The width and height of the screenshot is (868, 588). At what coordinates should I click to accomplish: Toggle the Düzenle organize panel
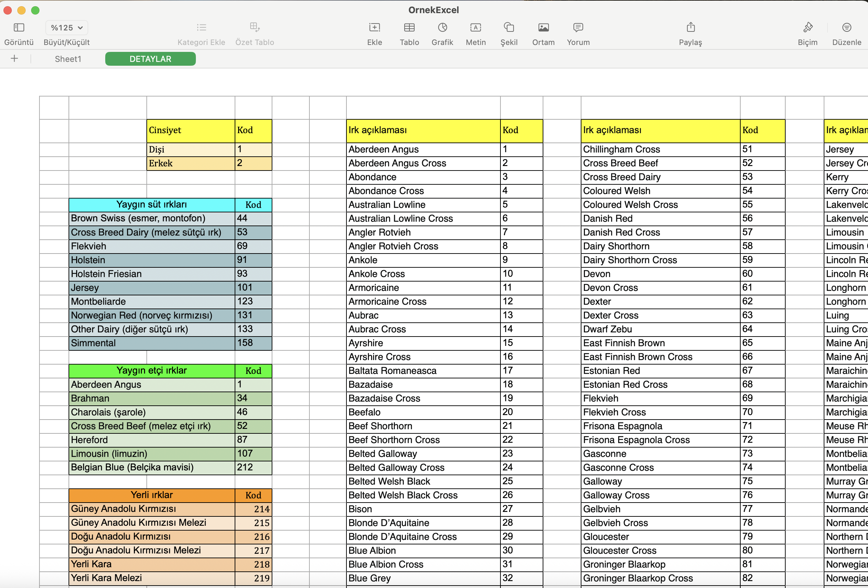click(846, 27)
